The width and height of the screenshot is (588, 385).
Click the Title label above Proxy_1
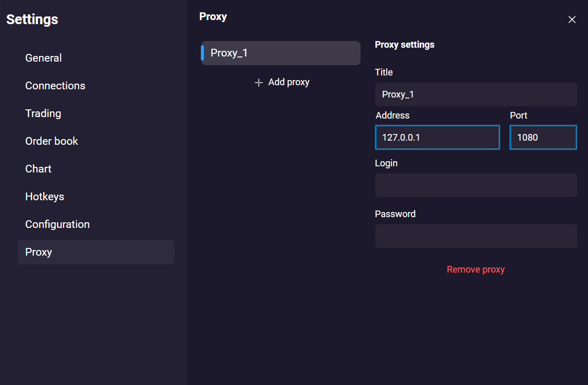tap(384, 72)
